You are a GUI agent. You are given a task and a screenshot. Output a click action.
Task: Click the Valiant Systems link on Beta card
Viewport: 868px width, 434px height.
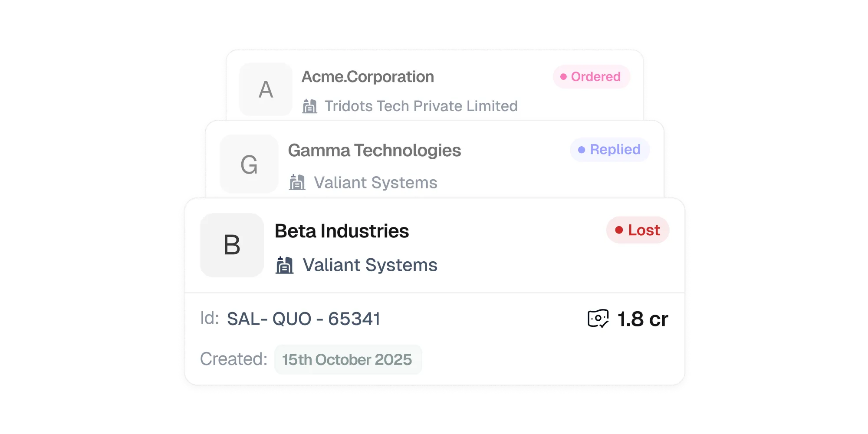pos(370,265)
